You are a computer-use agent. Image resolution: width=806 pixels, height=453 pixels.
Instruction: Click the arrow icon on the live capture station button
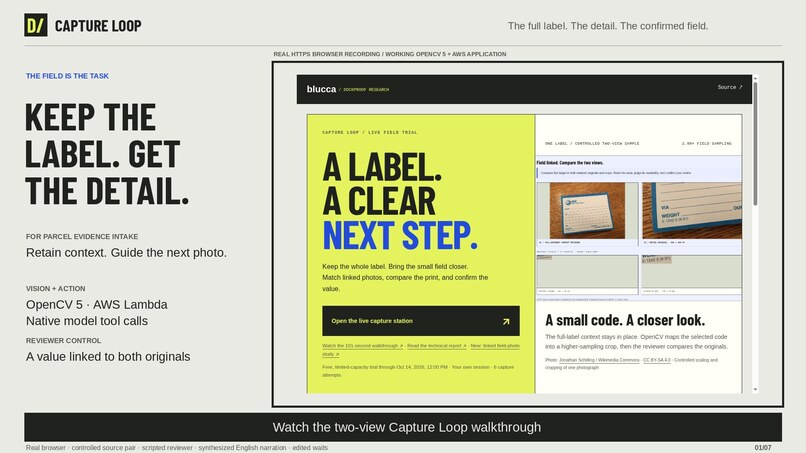click(506, 321)
